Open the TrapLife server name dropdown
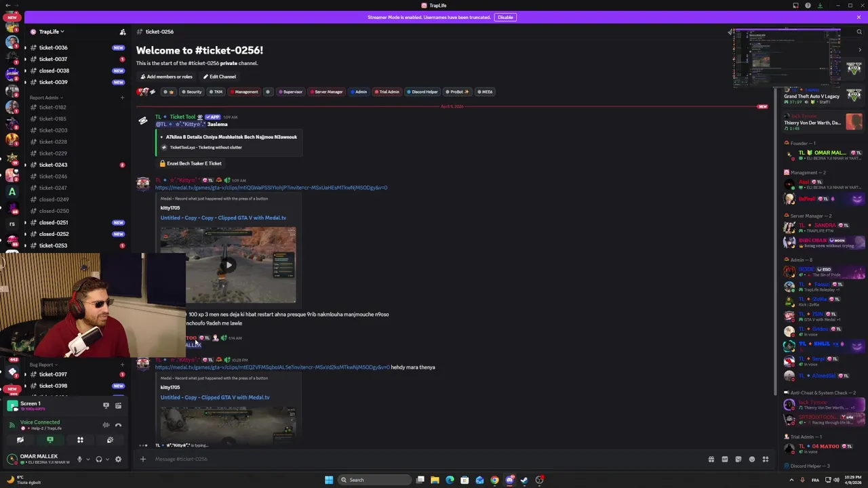This screenshot has width=868, height=488. pos(52,32)
